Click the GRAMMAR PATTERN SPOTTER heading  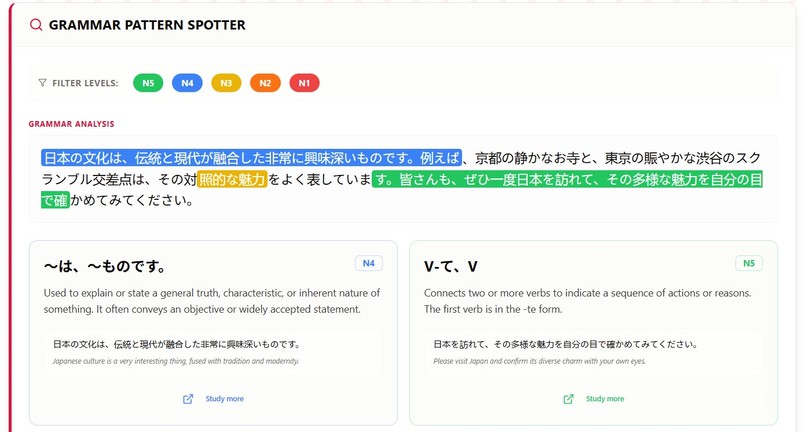click(x=147, y=25)
